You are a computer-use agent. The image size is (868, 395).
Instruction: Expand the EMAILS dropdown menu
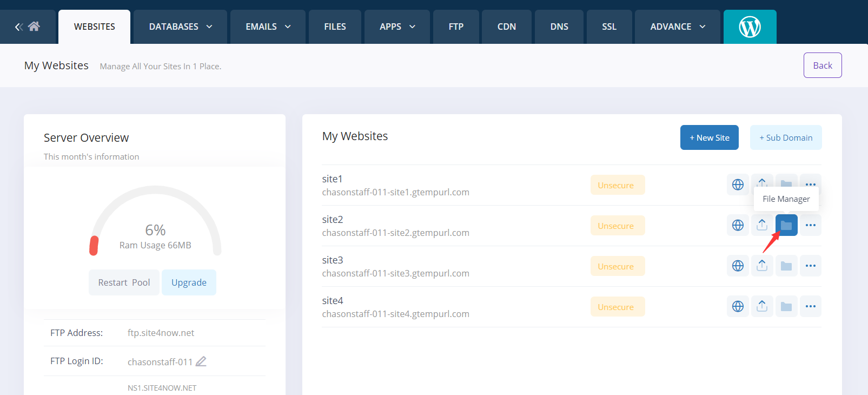coord(268,27)
